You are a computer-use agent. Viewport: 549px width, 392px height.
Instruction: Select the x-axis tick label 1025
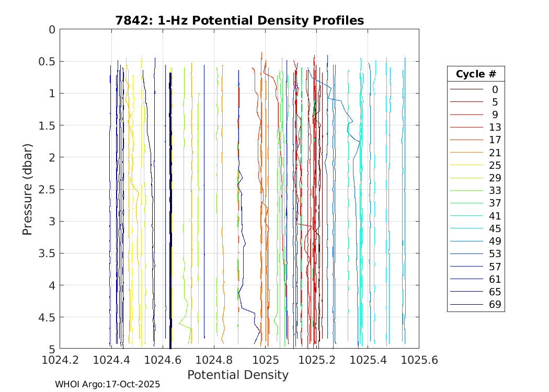click(x=265, y=360)
